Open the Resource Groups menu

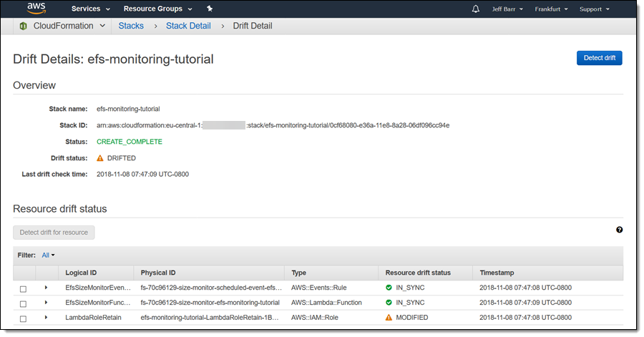(157, 9)
